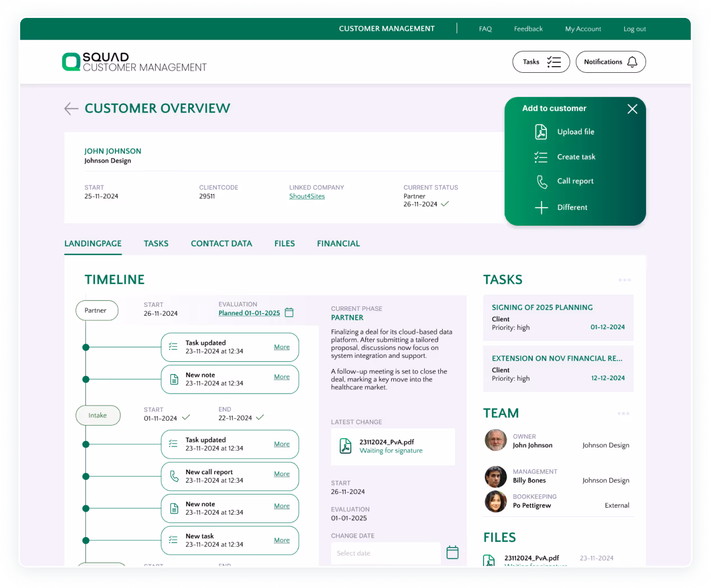Open Team panel three-dot menu
Image resolution: width=711 pixels, height=588 pixels.
click(x=624, y=413)
